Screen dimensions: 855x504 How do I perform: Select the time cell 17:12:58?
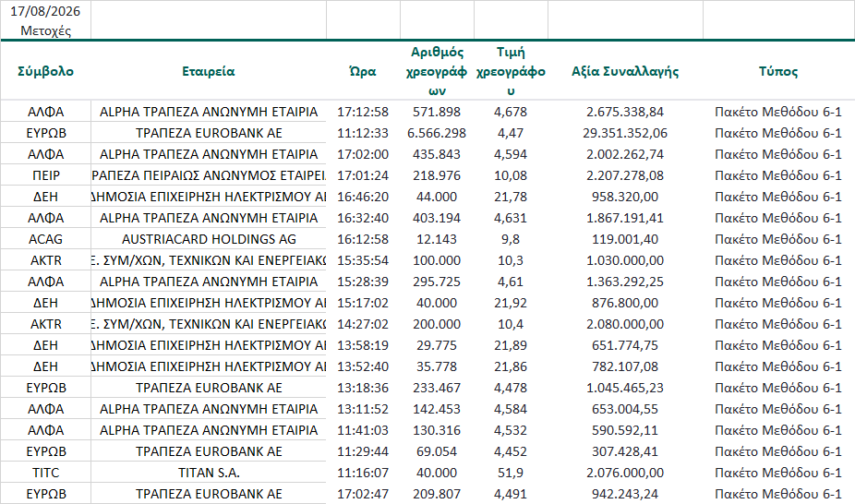[363, 112]
